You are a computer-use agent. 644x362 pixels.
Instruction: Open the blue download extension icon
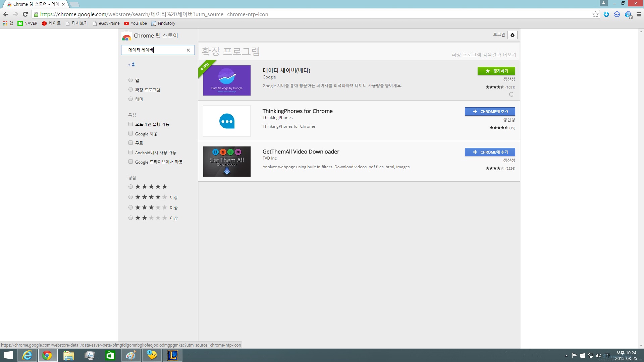click(606, 14)
